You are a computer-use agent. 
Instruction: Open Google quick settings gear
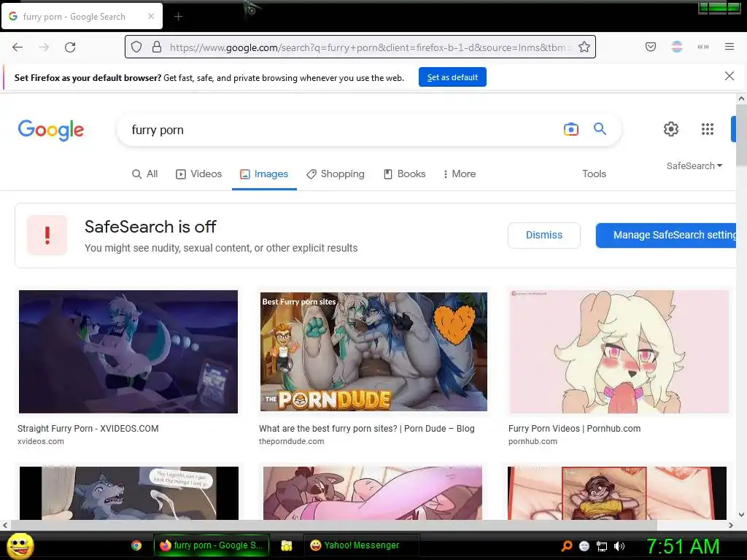pos(671,129)
